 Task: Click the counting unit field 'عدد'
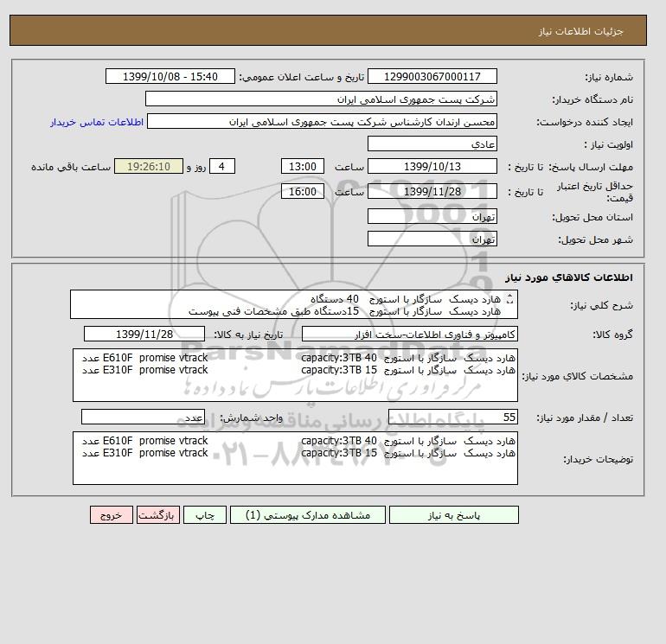(x=143, y=417)
